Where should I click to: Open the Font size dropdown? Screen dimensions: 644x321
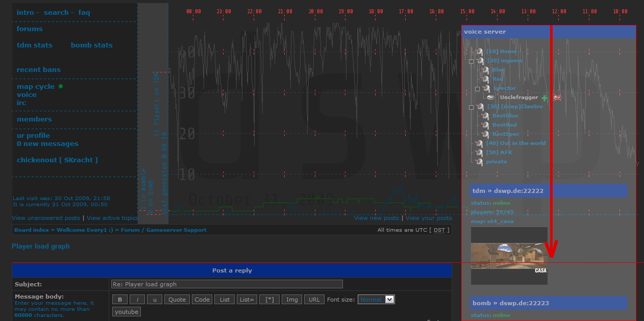coord(376,300)
